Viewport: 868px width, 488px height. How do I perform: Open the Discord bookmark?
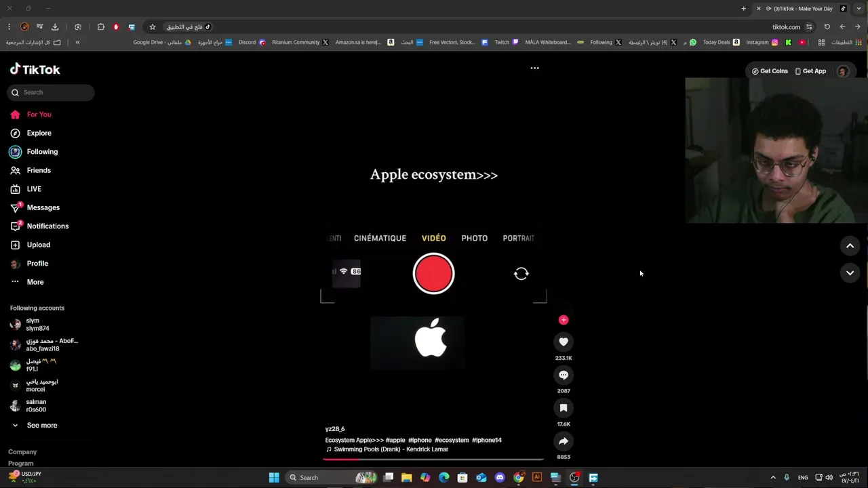[x=252, y=42]
